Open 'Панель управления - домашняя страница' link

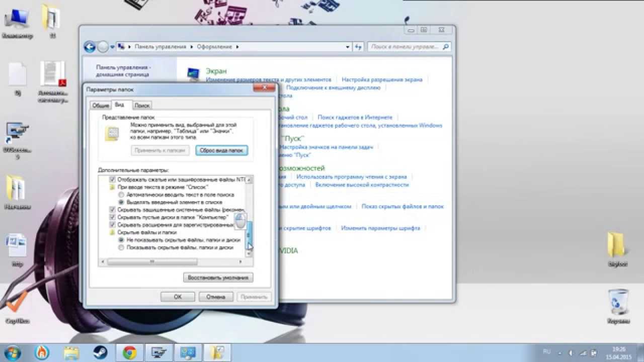[x=123, y=70]
